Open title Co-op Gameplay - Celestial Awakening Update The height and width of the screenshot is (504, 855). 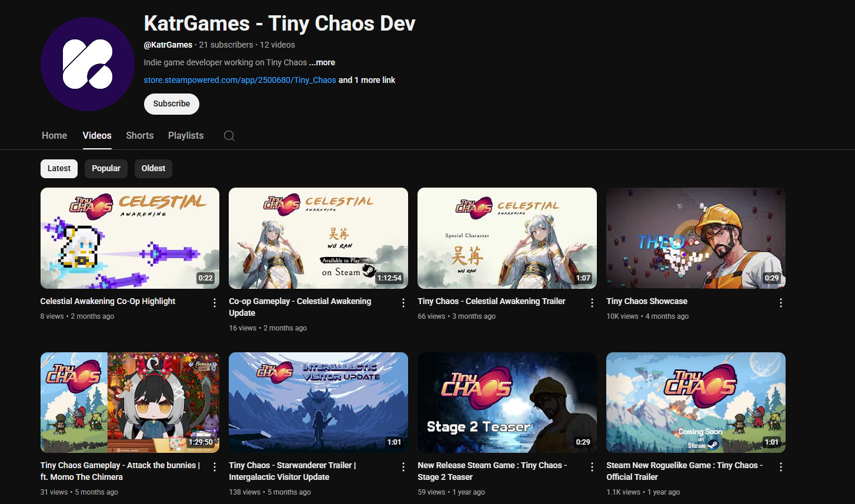[300, 307]
